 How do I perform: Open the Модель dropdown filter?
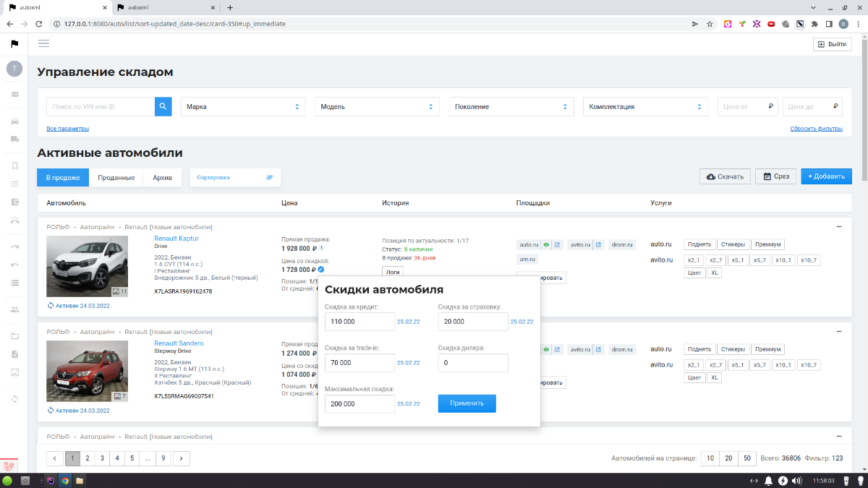(377, 106)
